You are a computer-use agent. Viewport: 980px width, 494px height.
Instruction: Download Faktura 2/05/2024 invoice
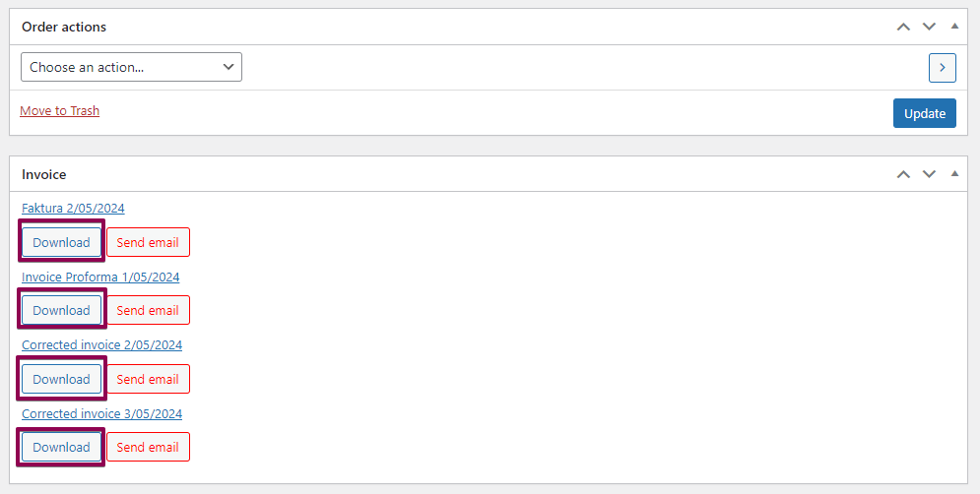tap(61, 242)
